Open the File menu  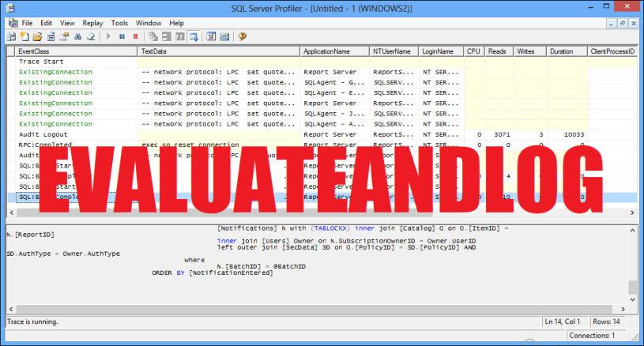tap(27, 24)
